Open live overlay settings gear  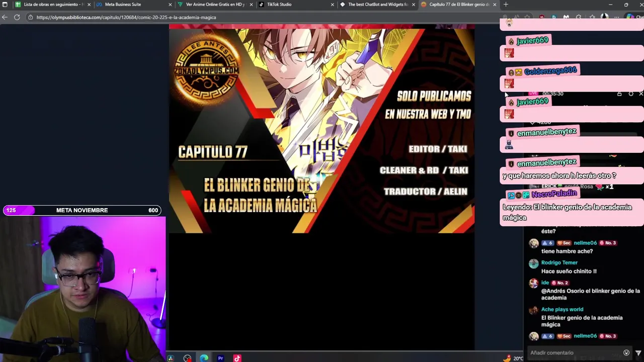pyautogui.click(x=631, y=94)
